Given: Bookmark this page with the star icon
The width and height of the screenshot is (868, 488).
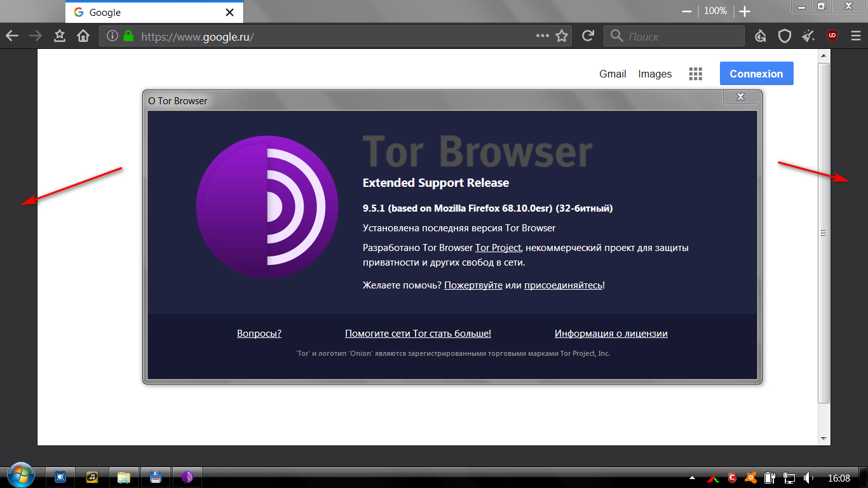Looking at the screenshot, I should coord(562,36).
